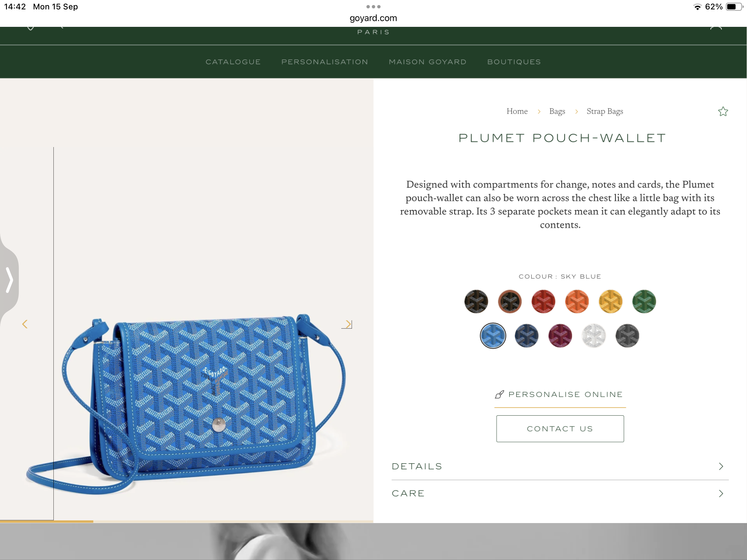Select the yellow colour swatch
747x560 pixels.
610,301
